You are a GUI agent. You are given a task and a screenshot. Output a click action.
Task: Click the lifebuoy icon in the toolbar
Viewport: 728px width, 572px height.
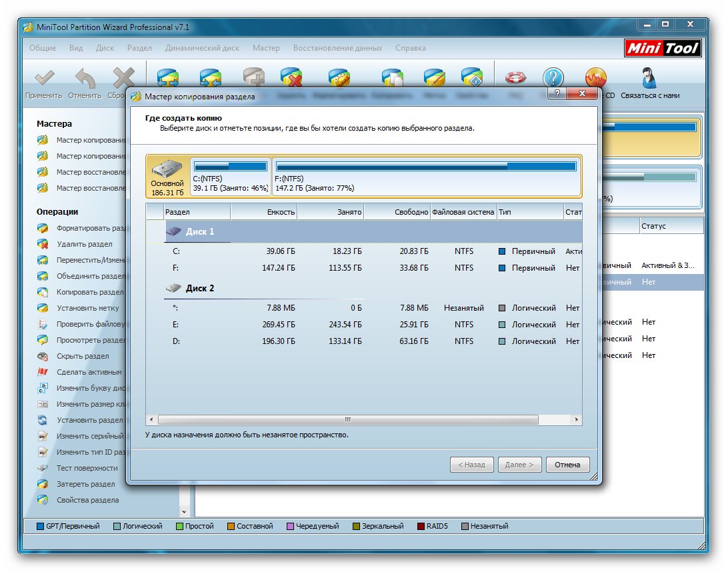point(515,78)
